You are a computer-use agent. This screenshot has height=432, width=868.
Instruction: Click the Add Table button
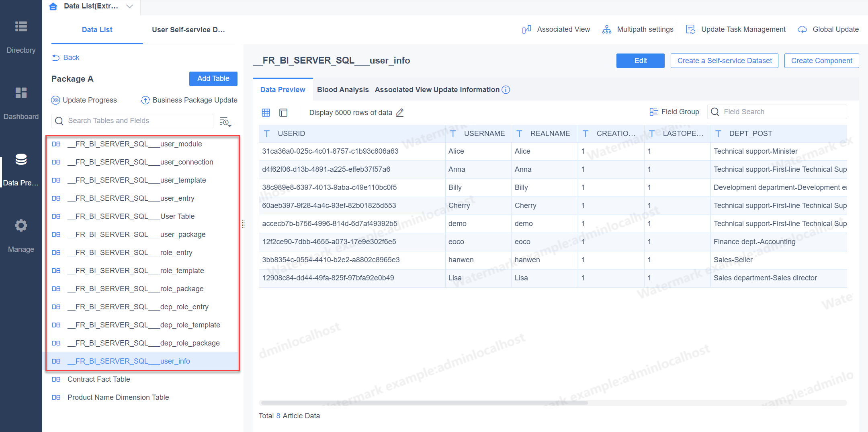pyautogui.click(x=213, y=78)
